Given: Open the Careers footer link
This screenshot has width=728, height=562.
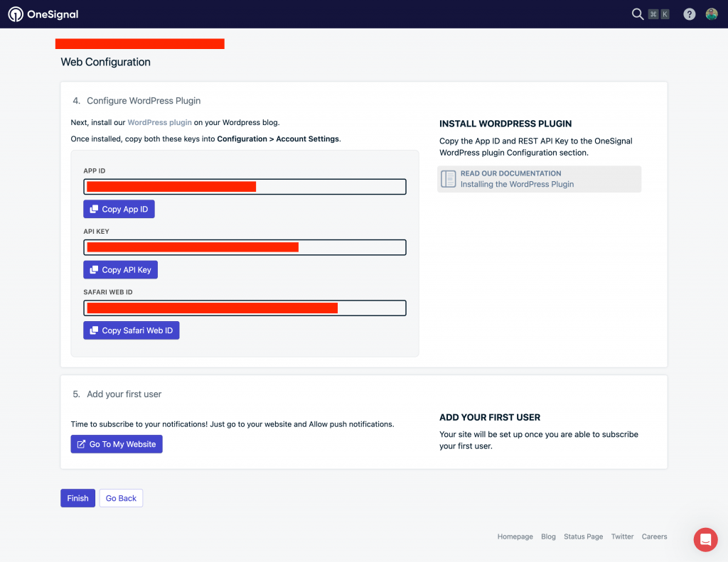Looking at the screenshot, I should (x=654, y=536).
